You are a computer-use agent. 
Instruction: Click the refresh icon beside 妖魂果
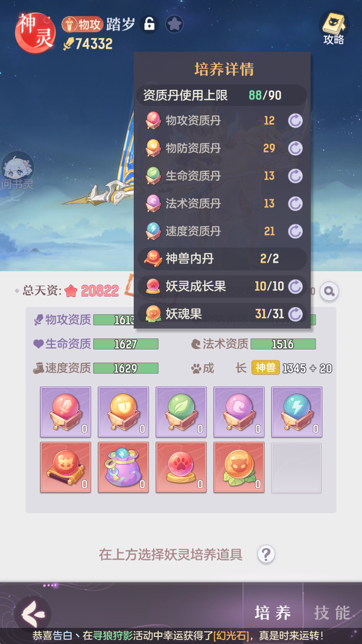coord(295,314)
